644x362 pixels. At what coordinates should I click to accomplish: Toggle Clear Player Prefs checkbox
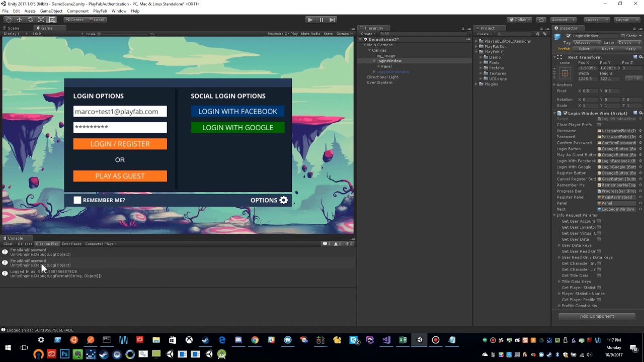pyautogui.click(x=599, y=125)
